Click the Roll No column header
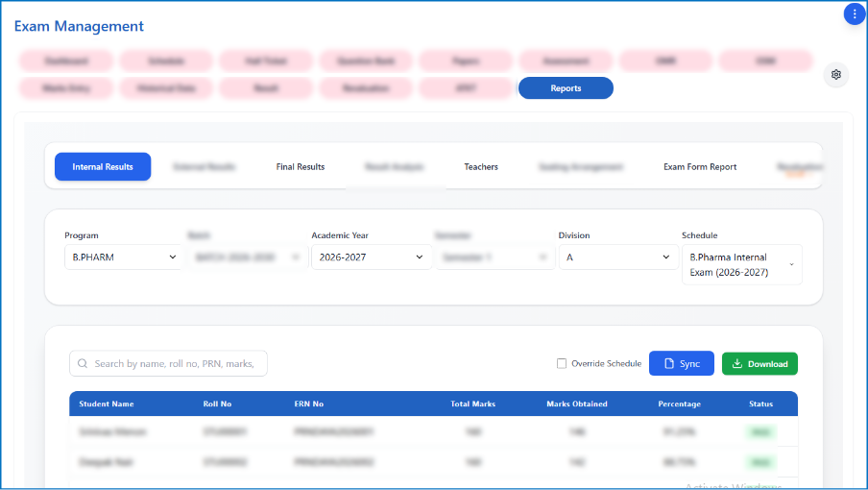868x490 pixels. pyautogui.click(x=217, y=404)
